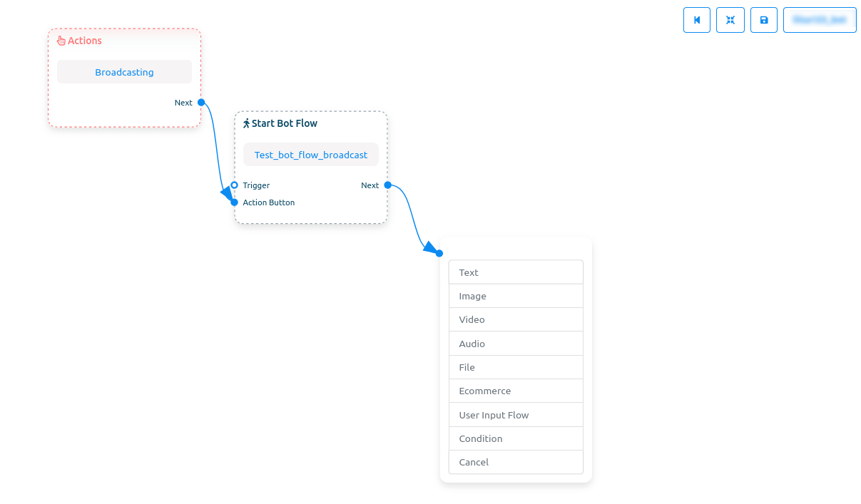
Task: Click the fit-to-screen compress icon
Action: tap(730, 20)
